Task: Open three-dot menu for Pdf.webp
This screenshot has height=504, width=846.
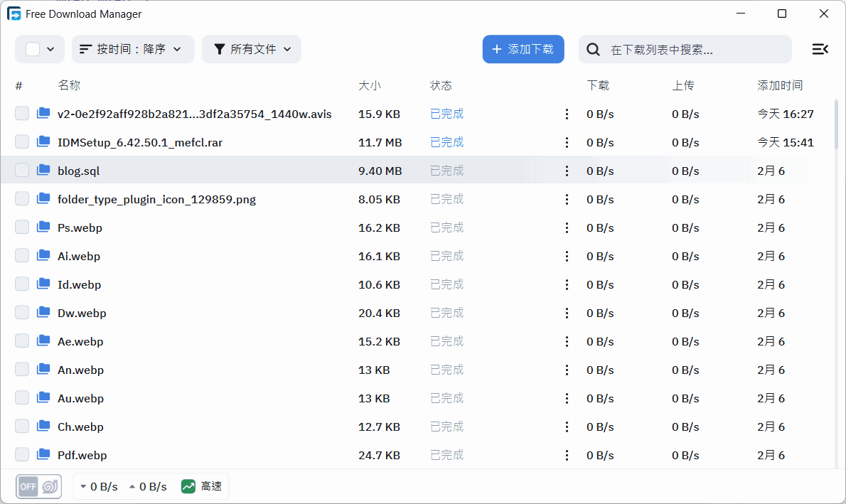Action: point(567,456)
